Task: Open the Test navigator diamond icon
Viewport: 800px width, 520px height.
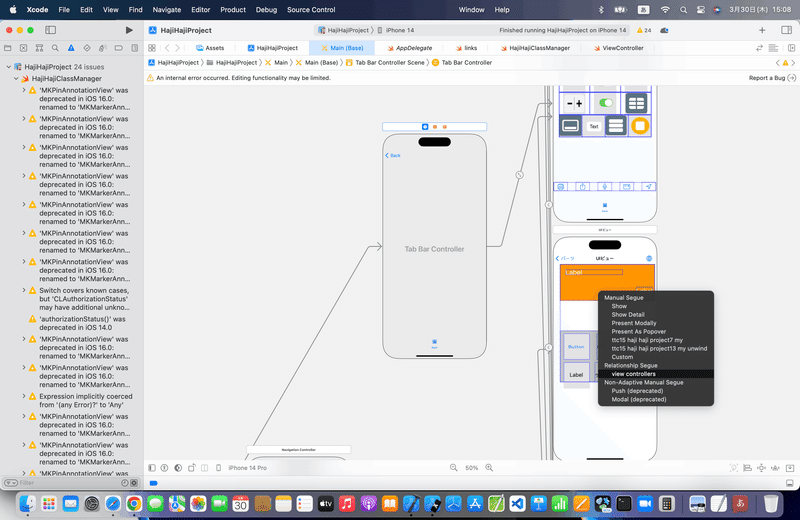Action: [87, 48]
